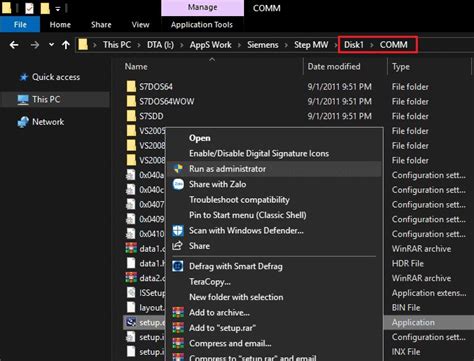Sort by Date modified column header

(x=334, y=67)
